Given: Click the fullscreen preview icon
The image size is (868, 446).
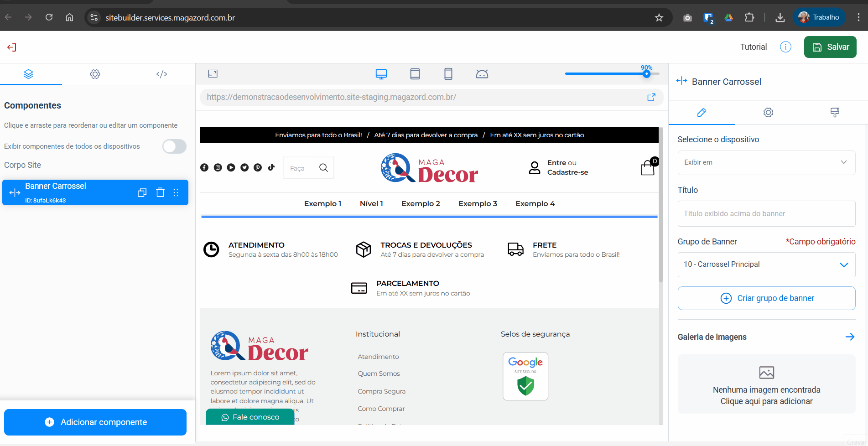Looking at the screenshot, I should 213,73.
